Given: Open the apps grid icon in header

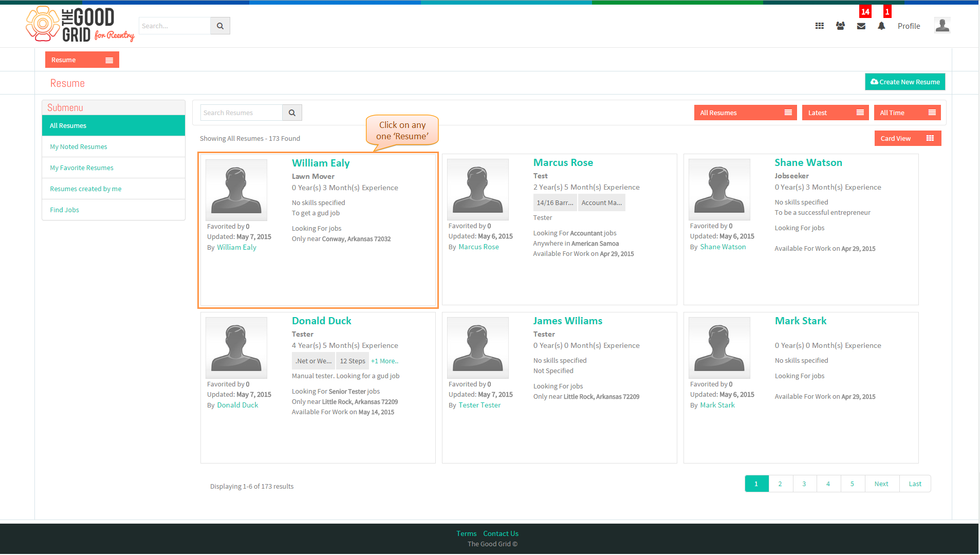Looking at the screenshot, I should pyautogui.click(x=820, y=26).
